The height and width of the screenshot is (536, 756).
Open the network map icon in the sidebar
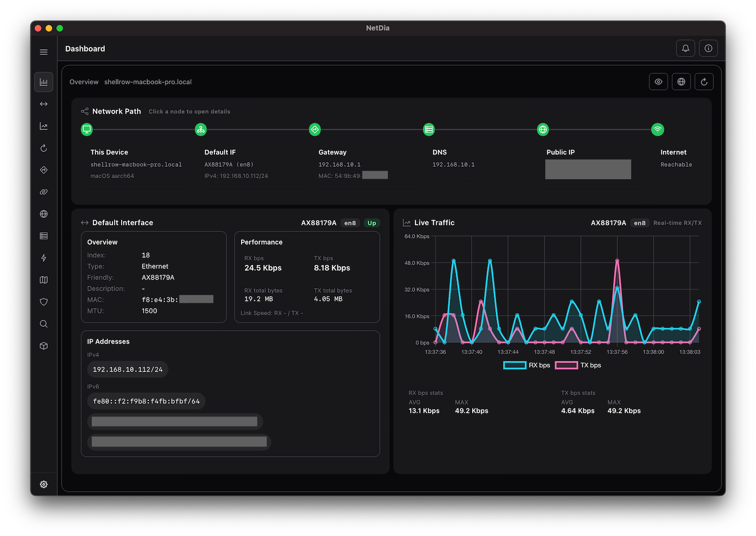pos(44,279)
